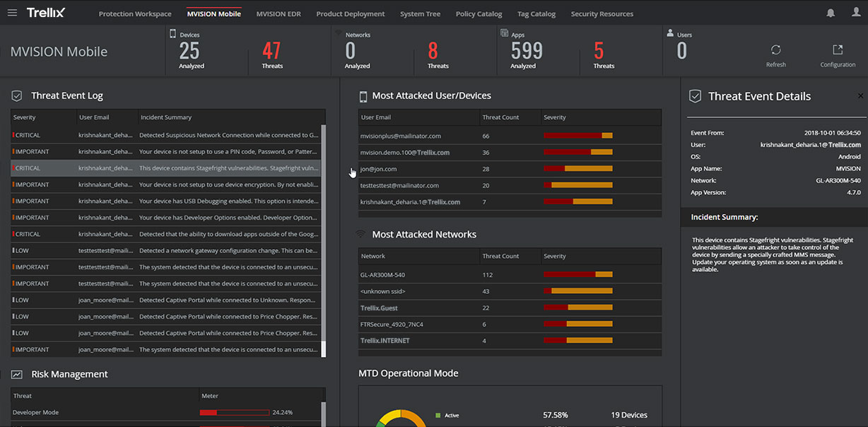Open the System Tree tab
Image resolution: width=868 pixels, height=427 pixels.
click(420, 14)
